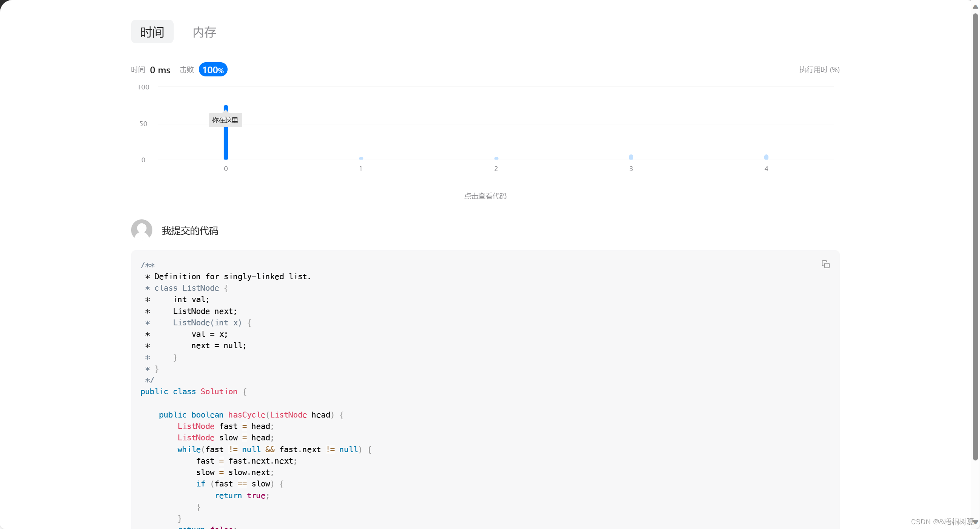Click the 执行用时 (%) axis label
The height and width of the screenshot is (529, 980).
click(819, 70)
